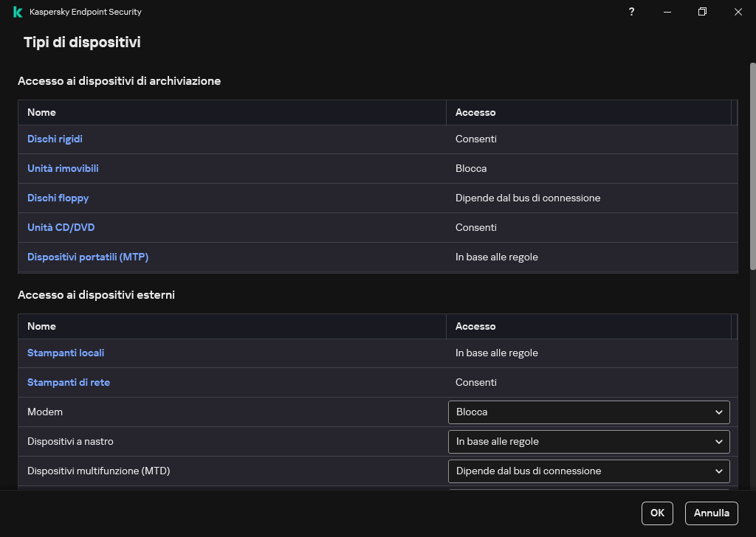The image size is (756, 537).
Task: Open the Dispositivi multifunzione (MTD) access dropdown
Action: tap(588, 471)
